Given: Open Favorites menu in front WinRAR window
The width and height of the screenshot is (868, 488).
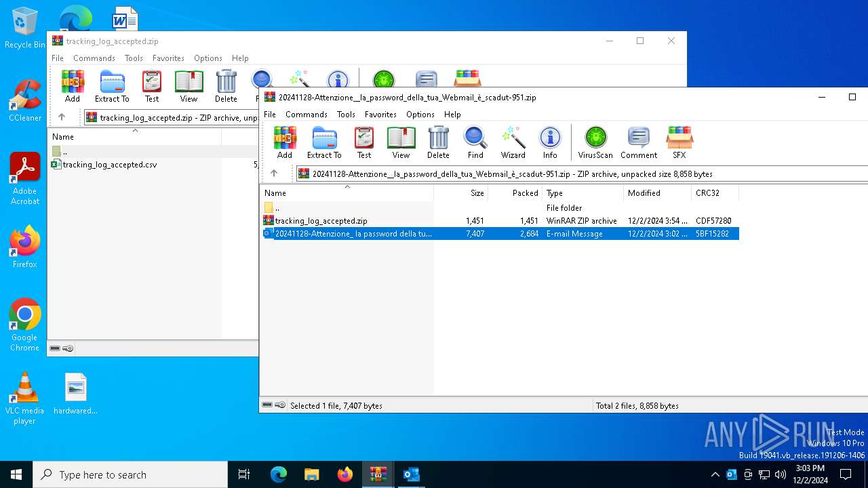Looking at the screenshot, I should point(380,115).
